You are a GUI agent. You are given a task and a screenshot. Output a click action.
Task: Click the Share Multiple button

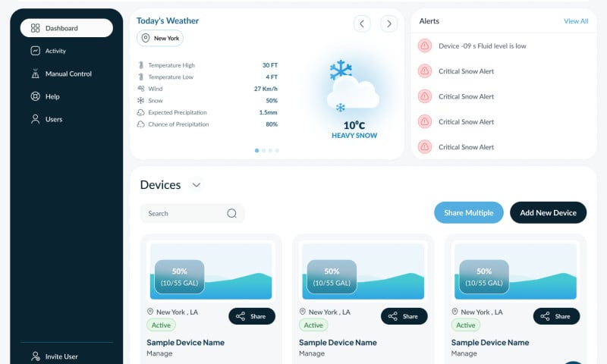(x=468, y=213)
